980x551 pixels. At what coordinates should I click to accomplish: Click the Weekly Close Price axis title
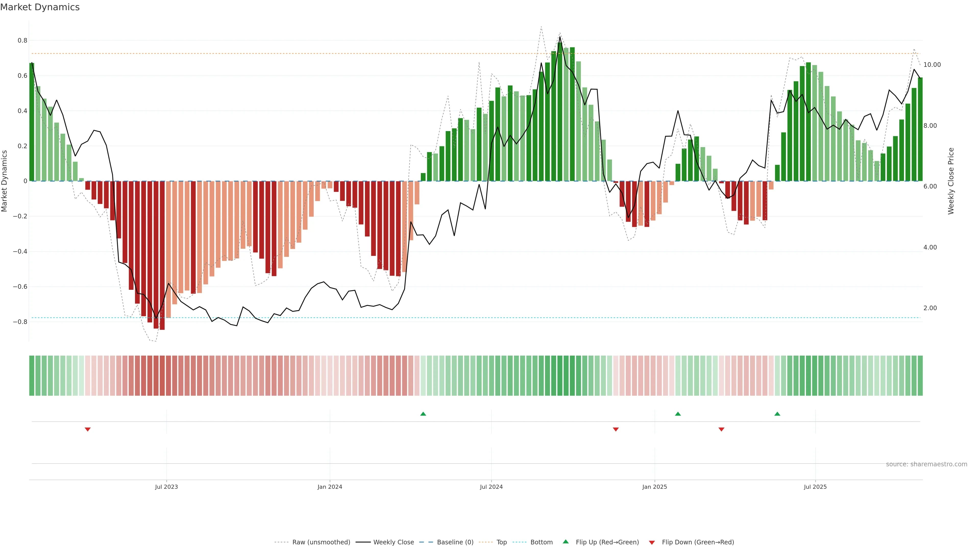tap(951, 181)
